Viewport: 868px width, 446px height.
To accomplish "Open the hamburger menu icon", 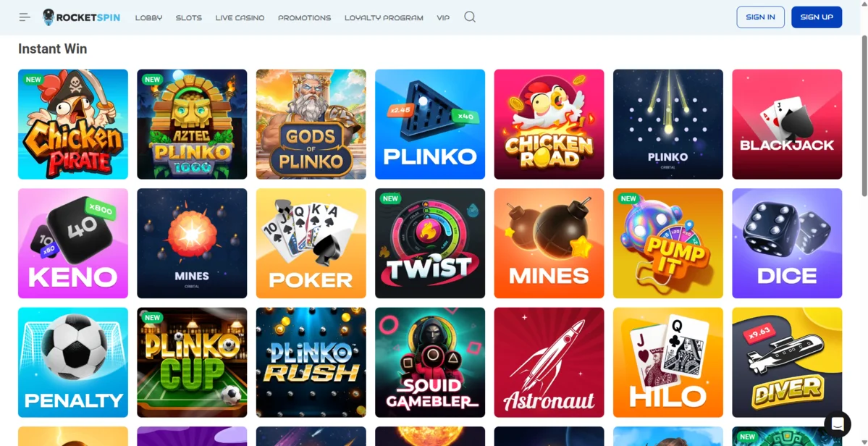I will click(25, 17).
